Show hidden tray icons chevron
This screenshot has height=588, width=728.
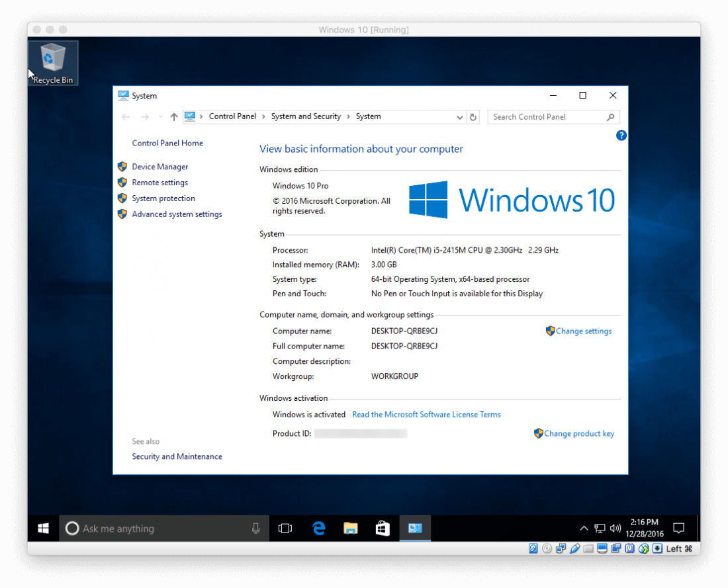tap(584, 528)
